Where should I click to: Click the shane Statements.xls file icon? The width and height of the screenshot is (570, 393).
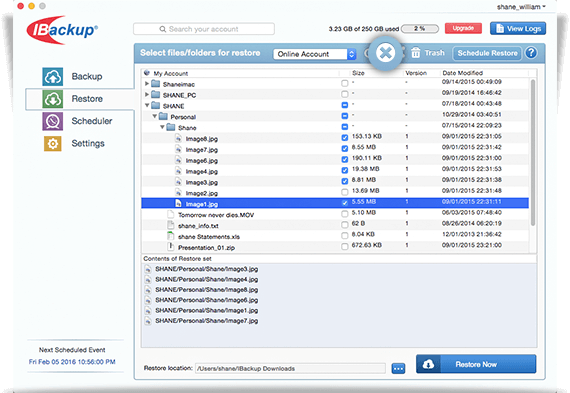click(170, 236)
